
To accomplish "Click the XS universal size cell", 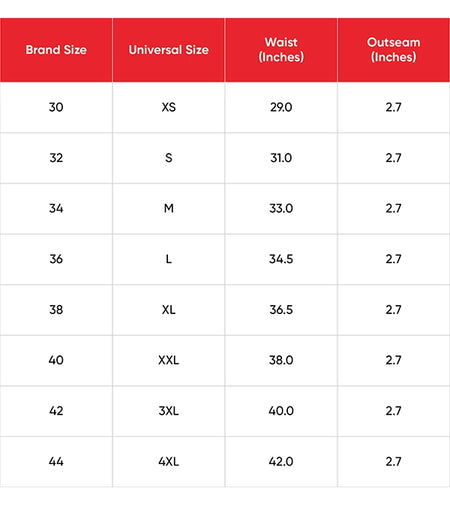I will click(x=169, y=107).
